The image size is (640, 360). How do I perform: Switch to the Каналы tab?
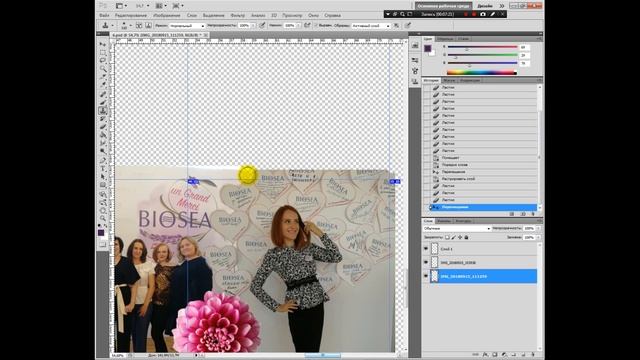tap(444, 221)
